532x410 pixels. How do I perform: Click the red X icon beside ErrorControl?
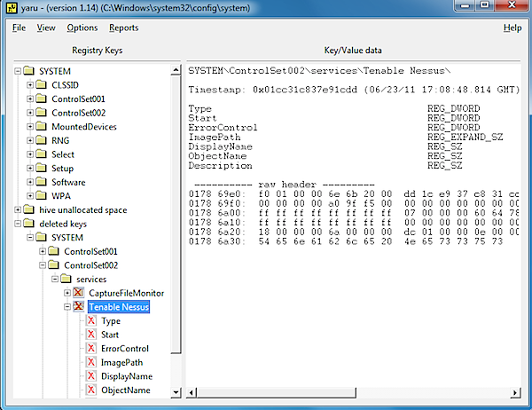(x=90, y=349)
